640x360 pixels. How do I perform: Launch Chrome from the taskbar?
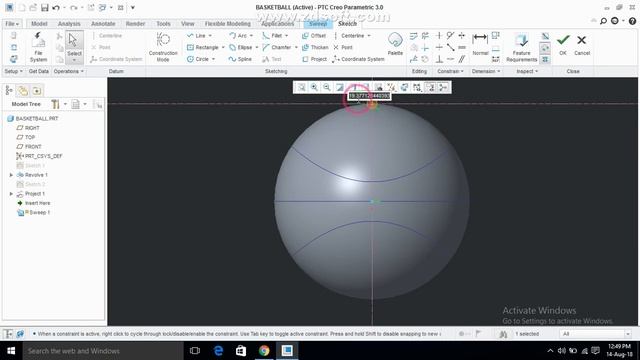[264, 351]
